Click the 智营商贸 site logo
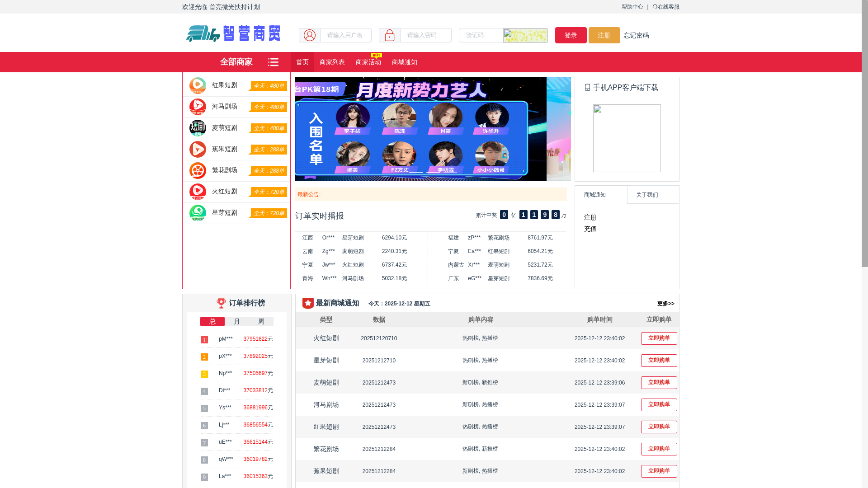 point(233,33)
